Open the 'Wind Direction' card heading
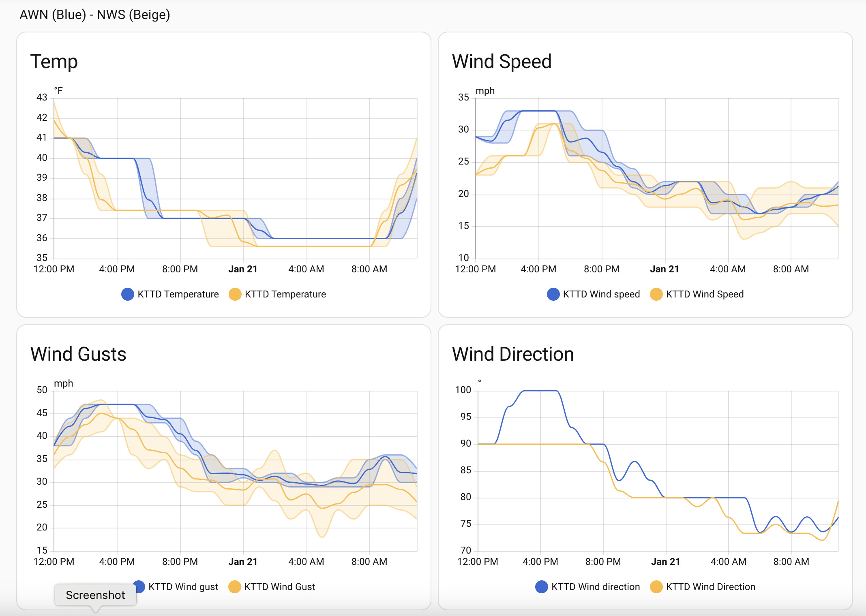The height and width of the screenshot is (616, 866). click(x=513, y=354)
